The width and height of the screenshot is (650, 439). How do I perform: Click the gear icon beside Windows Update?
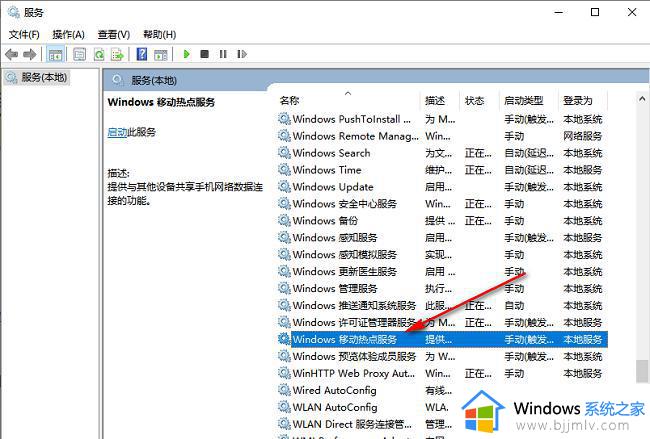pos(284,187)
